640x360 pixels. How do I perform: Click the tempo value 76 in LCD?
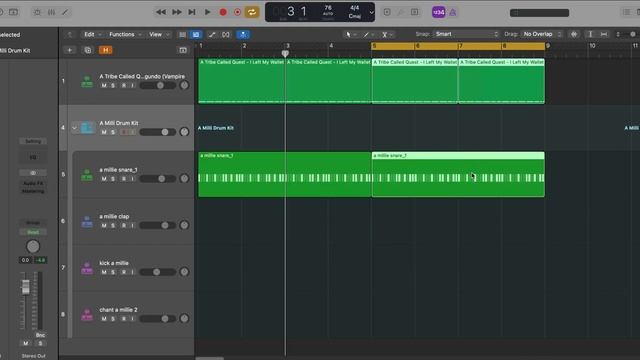[328, 8]
